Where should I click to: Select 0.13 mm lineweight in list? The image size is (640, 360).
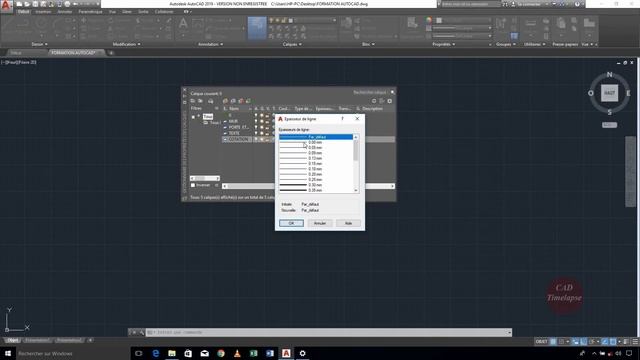click(x=316, y=158)
